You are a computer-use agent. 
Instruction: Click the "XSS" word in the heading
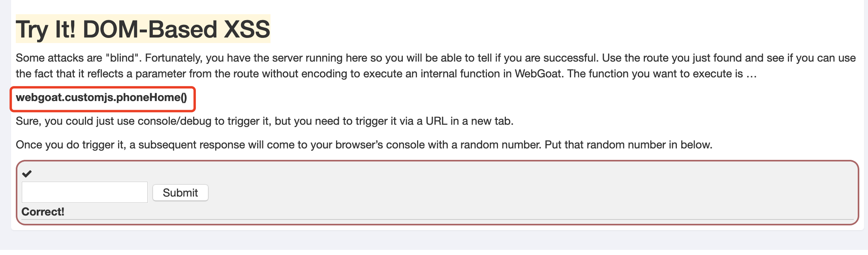tap(247, 29)
